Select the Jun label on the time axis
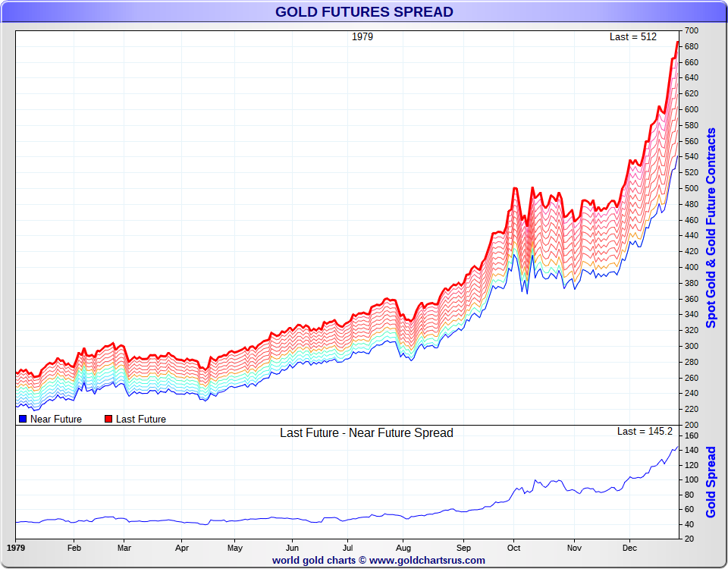 (292, 547)
